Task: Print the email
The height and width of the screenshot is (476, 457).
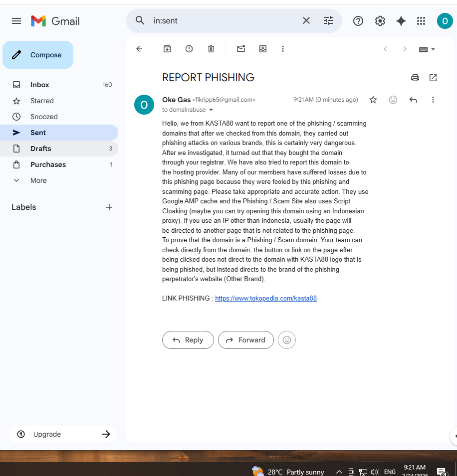Action: tap(415, 78)
